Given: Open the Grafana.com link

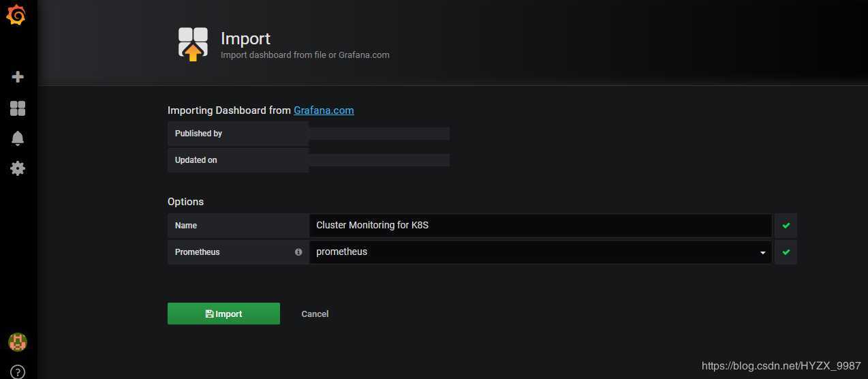Looking at the screenshot, I should coord(324,110).
